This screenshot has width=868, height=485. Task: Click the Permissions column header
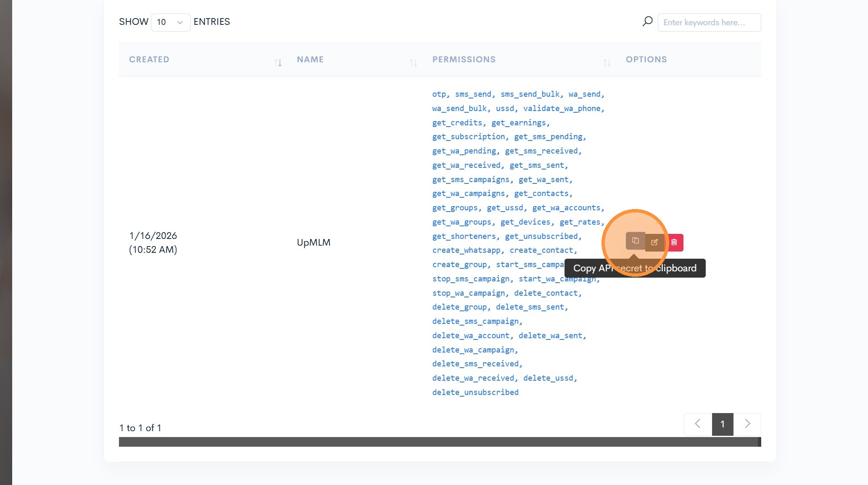click(464, 59)
